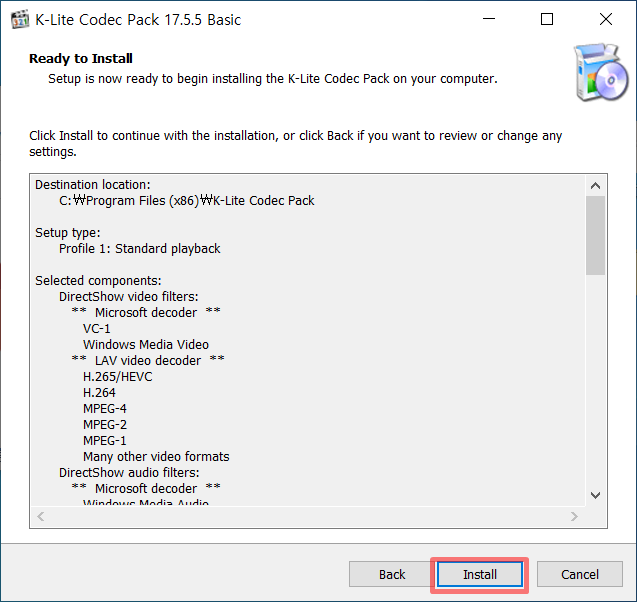Click the 'Windows Media Video' line
637x602 pixels.
click(146, 344)
